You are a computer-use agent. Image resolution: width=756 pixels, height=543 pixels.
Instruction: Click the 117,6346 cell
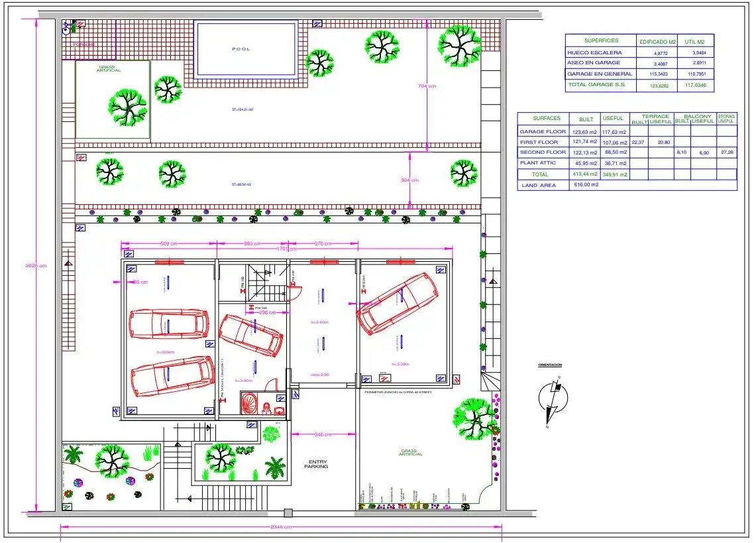pyautogui.click(x=696, y=86)
